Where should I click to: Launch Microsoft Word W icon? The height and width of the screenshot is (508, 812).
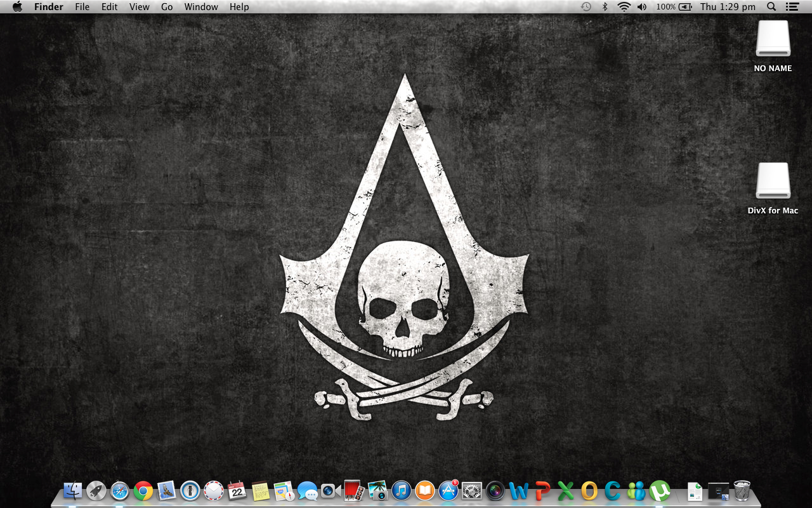[519, 490]
